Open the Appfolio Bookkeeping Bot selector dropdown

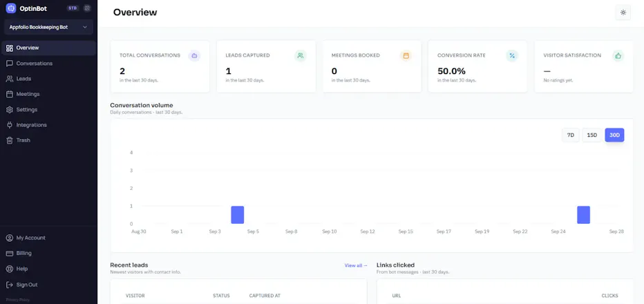[48, 27]
